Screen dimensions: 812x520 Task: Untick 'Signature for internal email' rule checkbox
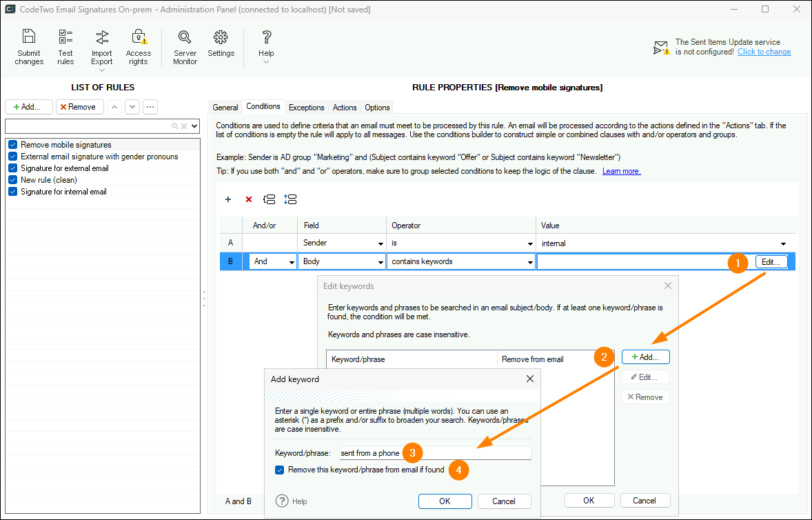pos(13,192)
